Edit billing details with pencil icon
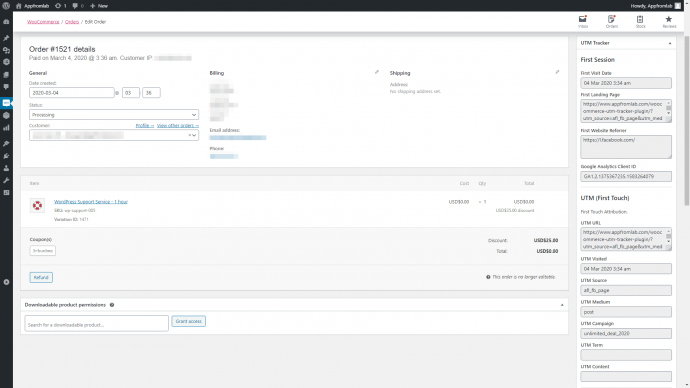This screenshot has width=690, height=388. [x=377, y=72]
